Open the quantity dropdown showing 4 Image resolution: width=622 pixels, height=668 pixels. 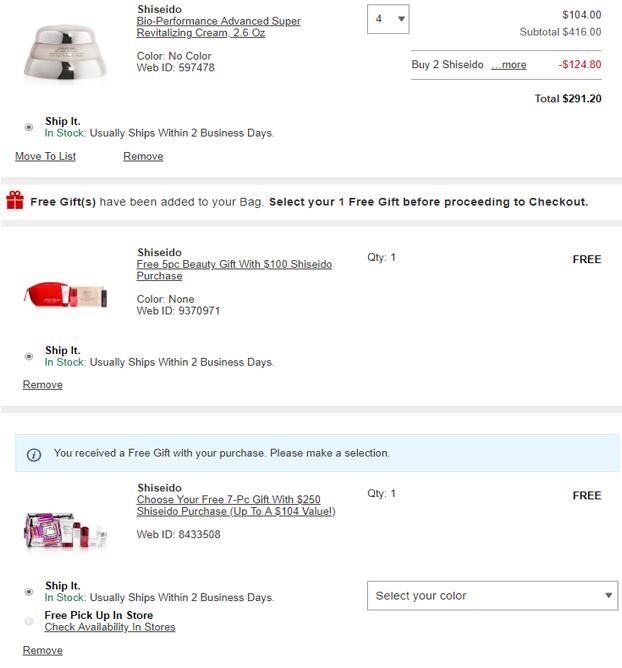(x=388, y=19)
